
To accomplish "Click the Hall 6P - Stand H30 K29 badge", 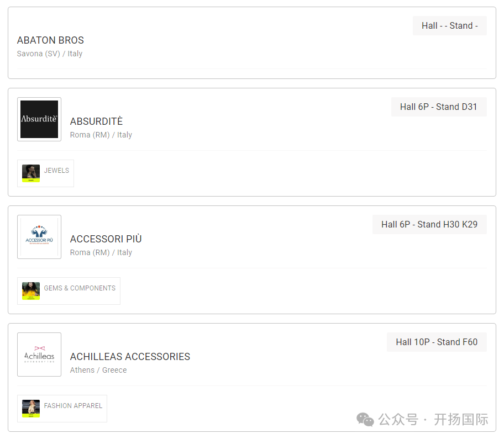I will coord(429,224).
